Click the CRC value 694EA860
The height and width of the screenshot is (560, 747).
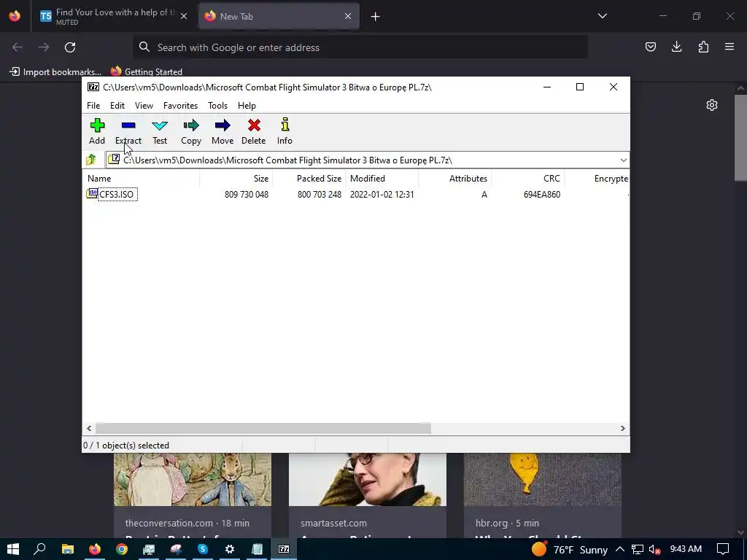coord(542,194)
